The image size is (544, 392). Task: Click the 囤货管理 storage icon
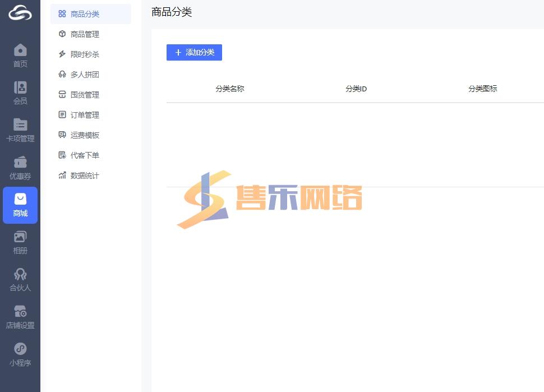62,94
